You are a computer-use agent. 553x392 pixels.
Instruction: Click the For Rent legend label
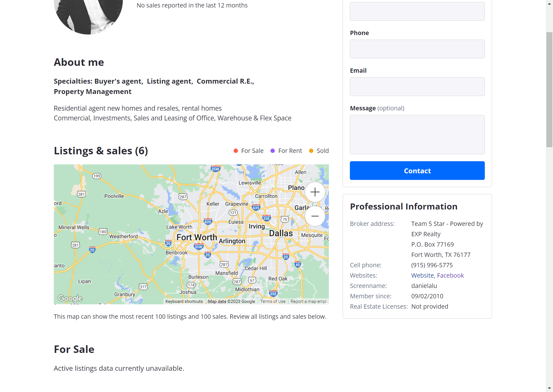coord(290,151)
